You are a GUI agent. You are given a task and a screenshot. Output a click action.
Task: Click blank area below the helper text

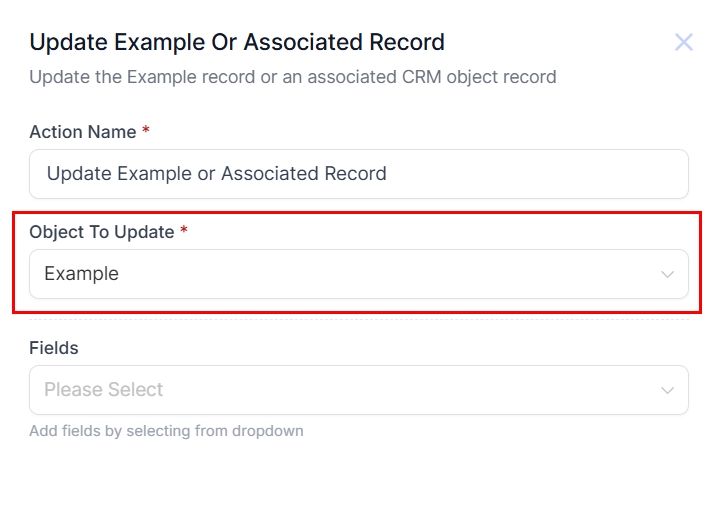(x=358, y=478)
